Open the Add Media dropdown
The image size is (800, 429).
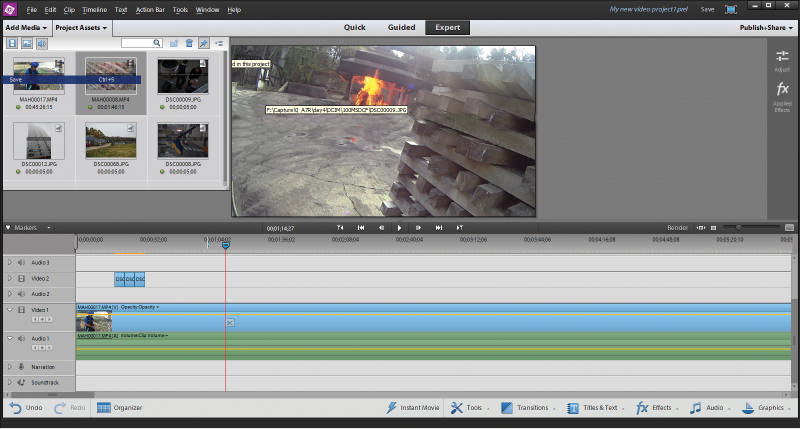click(x=26, y=28)
